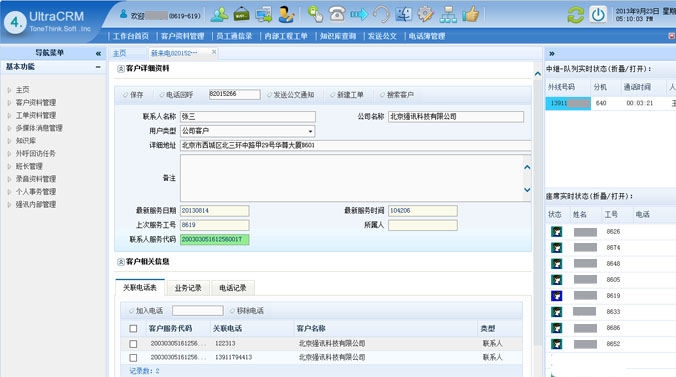Click agent status icon for 8674

[557, 248]
